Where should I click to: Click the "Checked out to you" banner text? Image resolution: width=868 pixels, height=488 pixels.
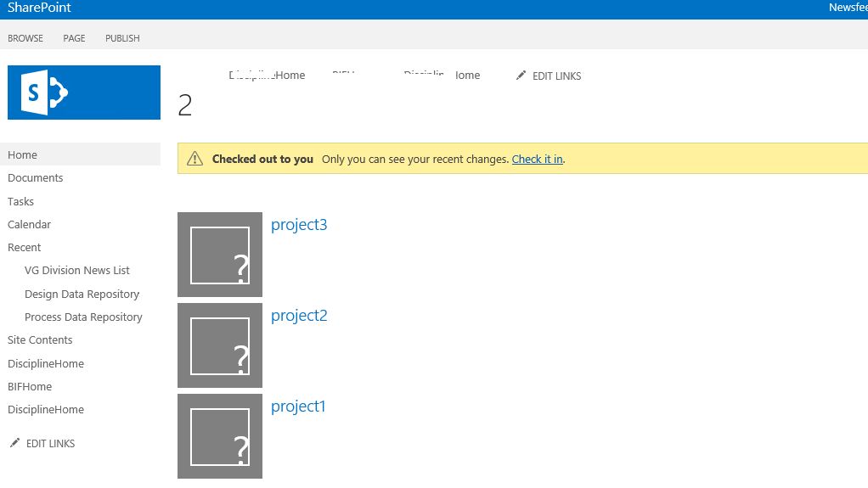coord(263,160)
